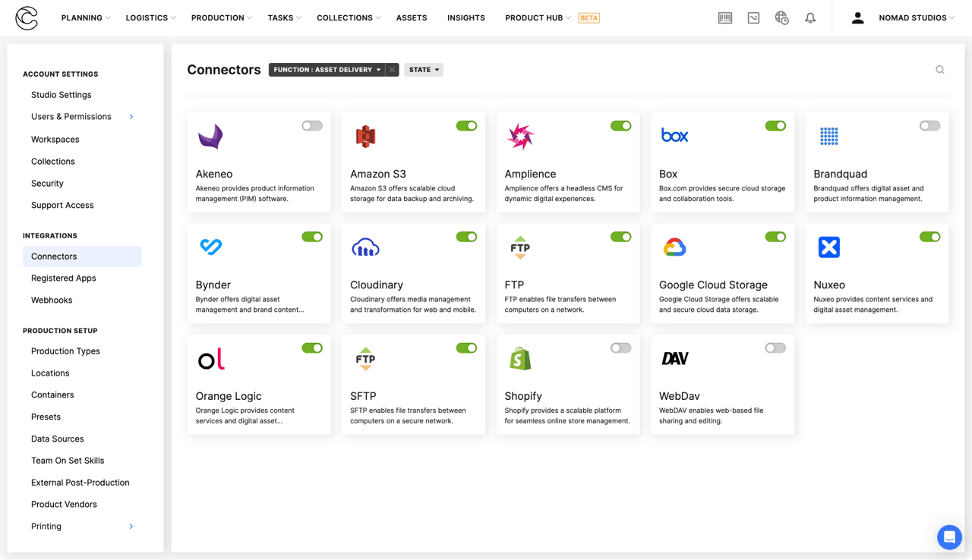Screen dimensions: 972x560
Task: Disable the Amazon S3 connector toggle
Action: (466, 126)
